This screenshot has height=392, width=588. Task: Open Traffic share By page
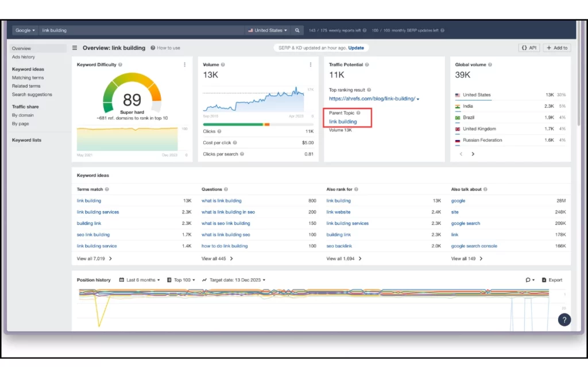[x=20, y=123]
